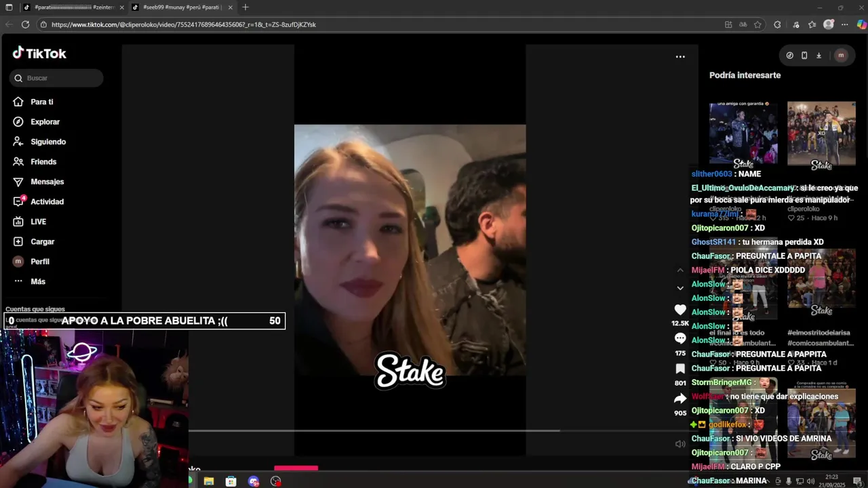Go to the Siguiendo feed

[47, 142]
